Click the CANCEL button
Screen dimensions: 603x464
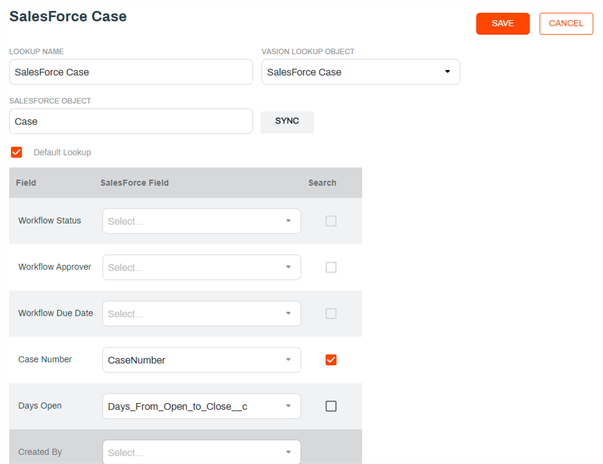(566, 23)
